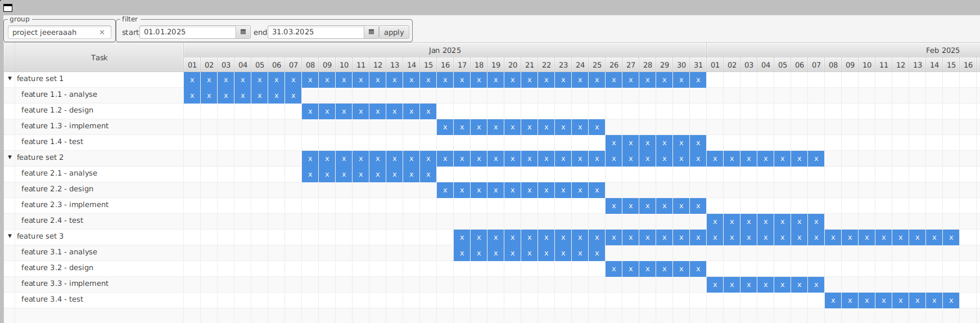Clear the group field using x icon

click(x=102, y=33)
